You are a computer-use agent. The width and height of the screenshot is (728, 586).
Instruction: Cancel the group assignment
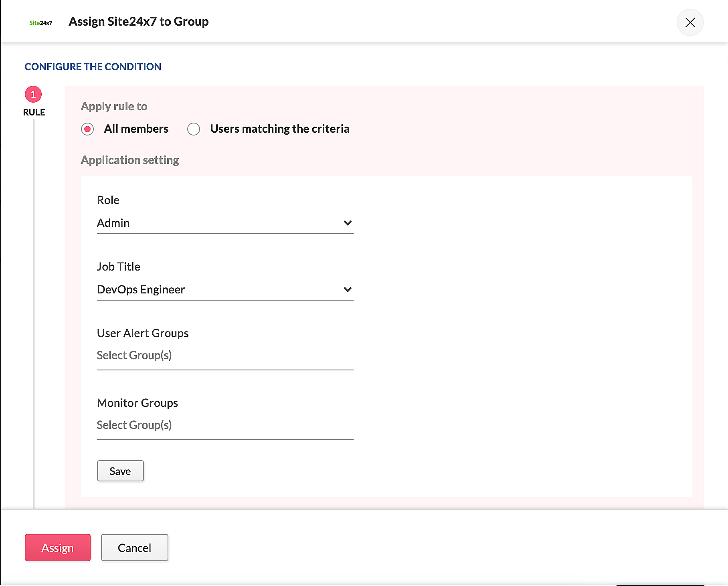pyautogui.click(x=134, y=548)
